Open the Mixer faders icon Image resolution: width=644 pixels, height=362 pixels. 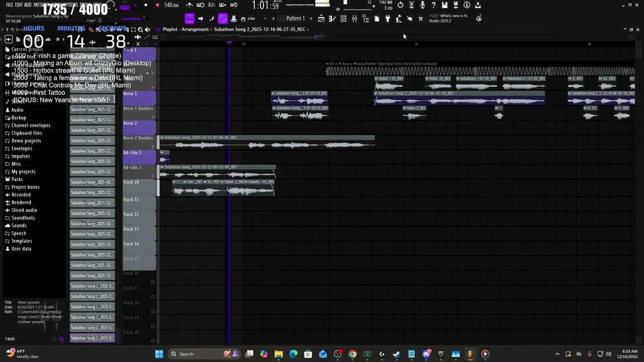(x=355, y=19)
